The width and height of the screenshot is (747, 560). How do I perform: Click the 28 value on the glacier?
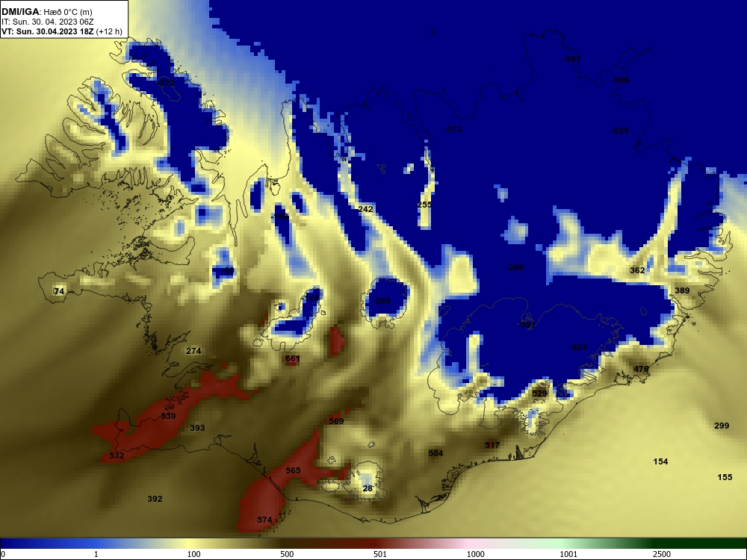368,488
